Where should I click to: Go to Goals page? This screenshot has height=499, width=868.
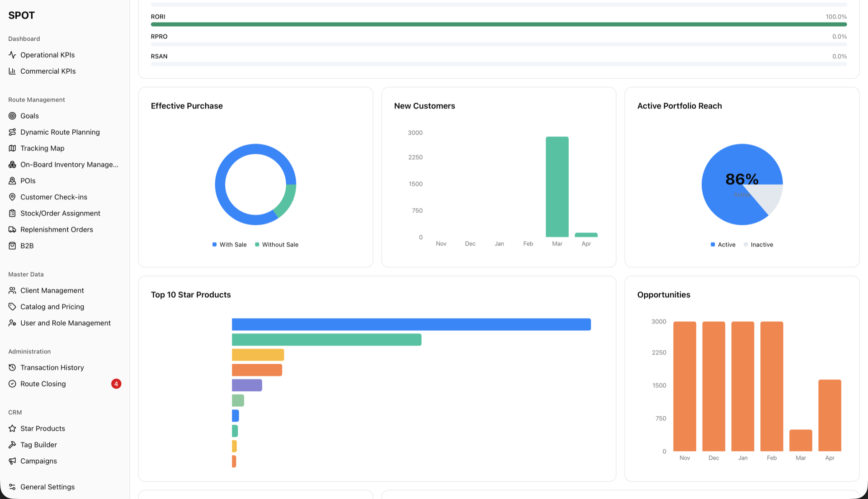[29, 116]
